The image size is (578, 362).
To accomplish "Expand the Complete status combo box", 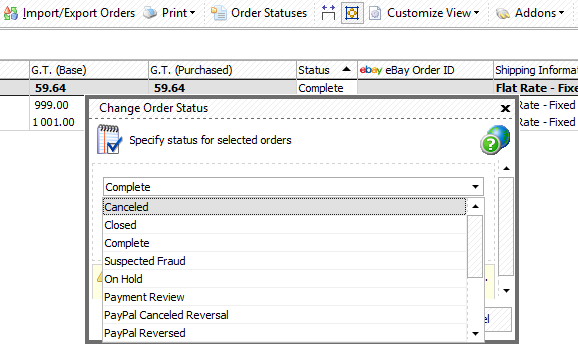I will [293, 187].
